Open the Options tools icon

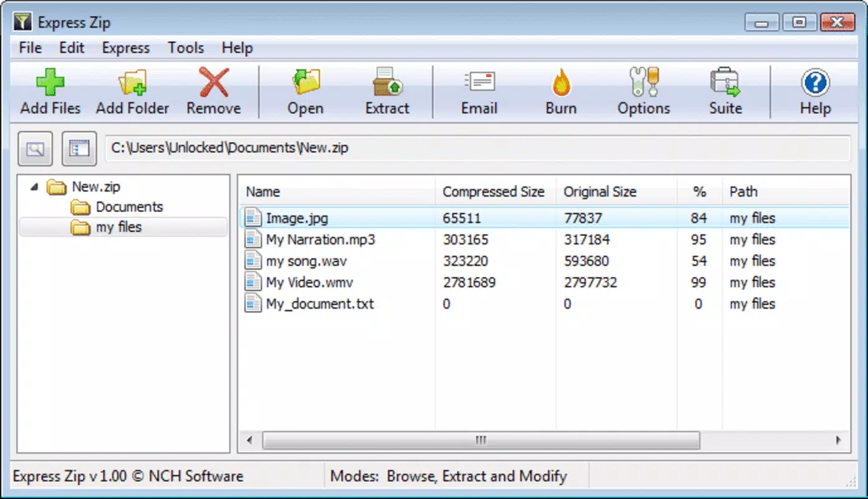644,82
